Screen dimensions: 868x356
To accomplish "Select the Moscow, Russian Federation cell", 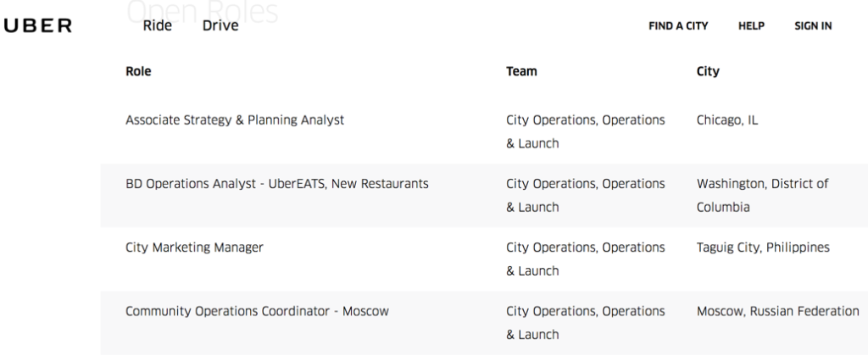I will click(x=778, y=311).
